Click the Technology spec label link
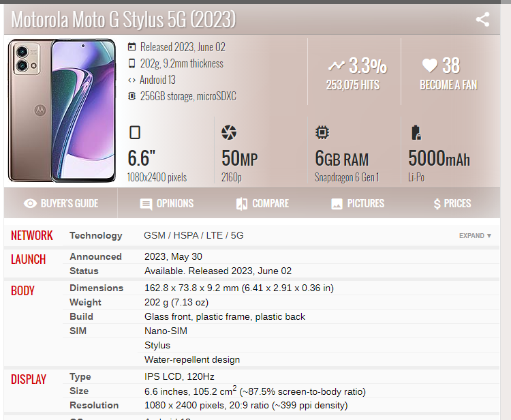The height and width of the screenshot is (420, 511). point(96,235)
